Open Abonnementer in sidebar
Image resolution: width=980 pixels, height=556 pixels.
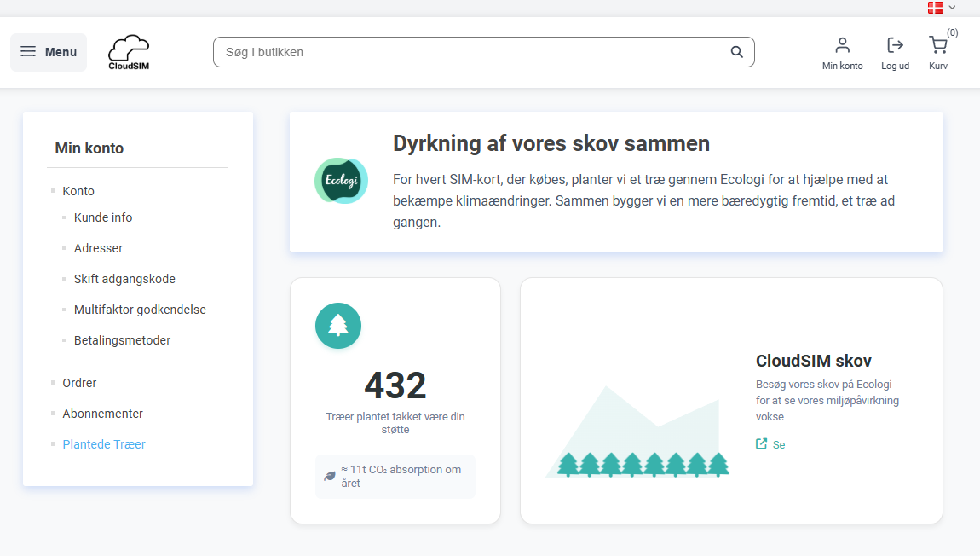[x=102, y=414]
